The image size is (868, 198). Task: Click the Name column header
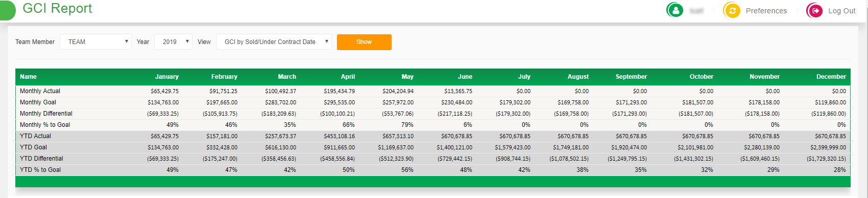pos(28,77)
